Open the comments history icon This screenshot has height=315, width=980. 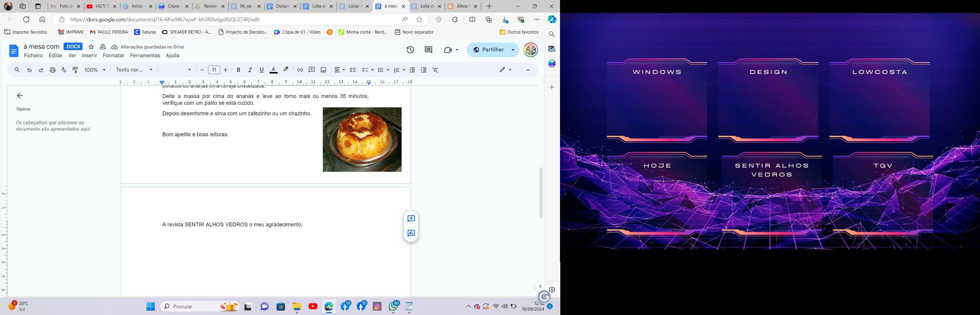pyautogui.click(x=428, y=50)
